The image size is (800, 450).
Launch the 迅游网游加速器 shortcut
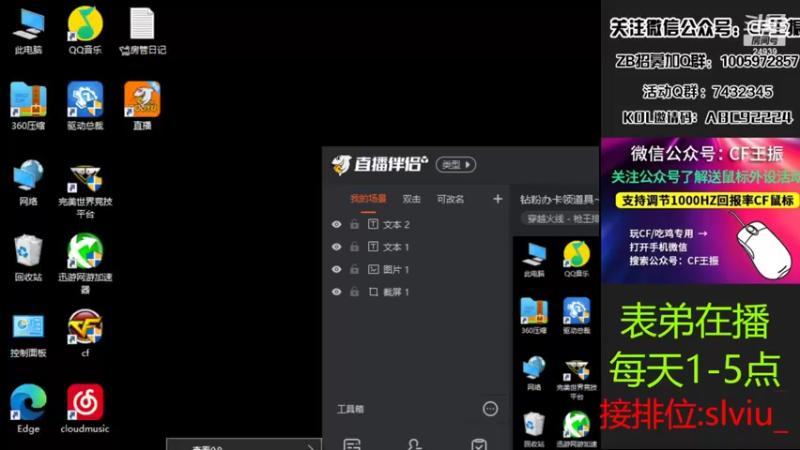coord(85,264)
